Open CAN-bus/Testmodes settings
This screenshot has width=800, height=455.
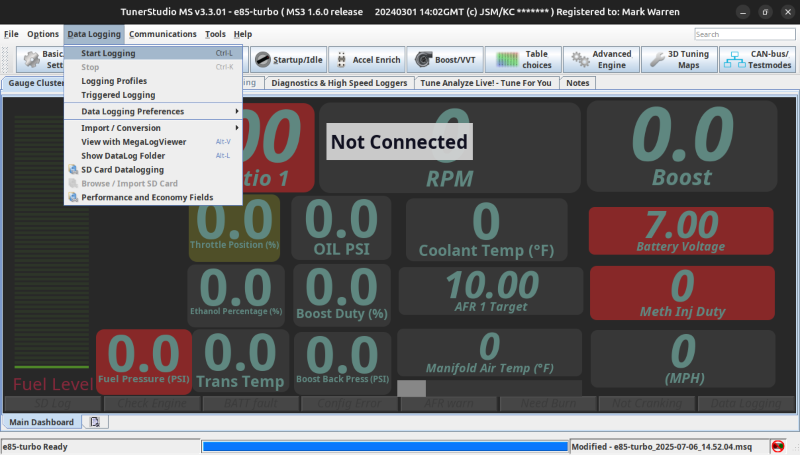(758, 60)
